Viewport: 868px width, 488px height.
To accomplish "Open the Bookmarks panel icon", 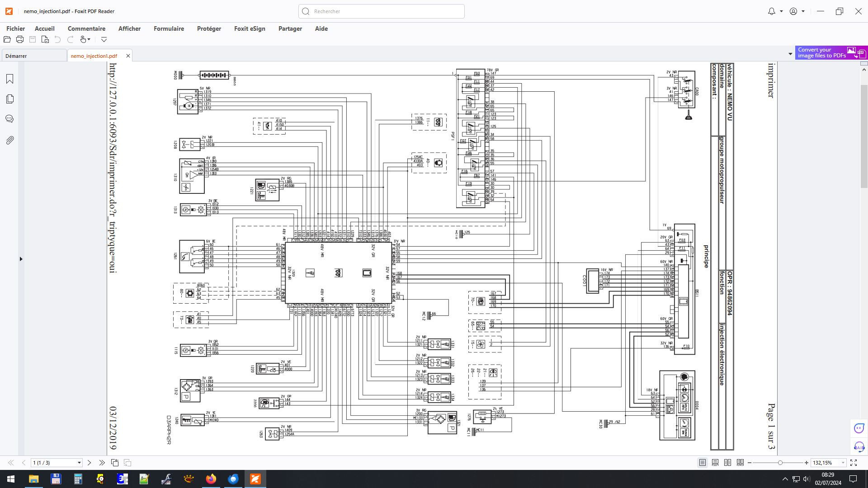I will 9,79.
